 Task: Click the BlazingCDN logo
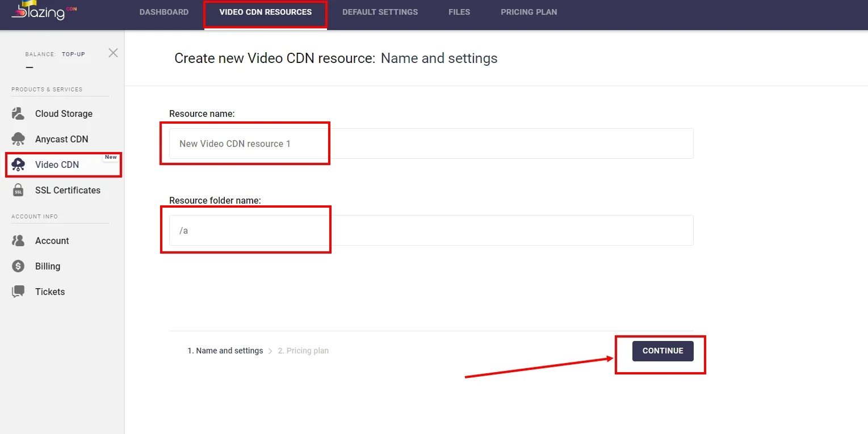click(x=43, y=11)
